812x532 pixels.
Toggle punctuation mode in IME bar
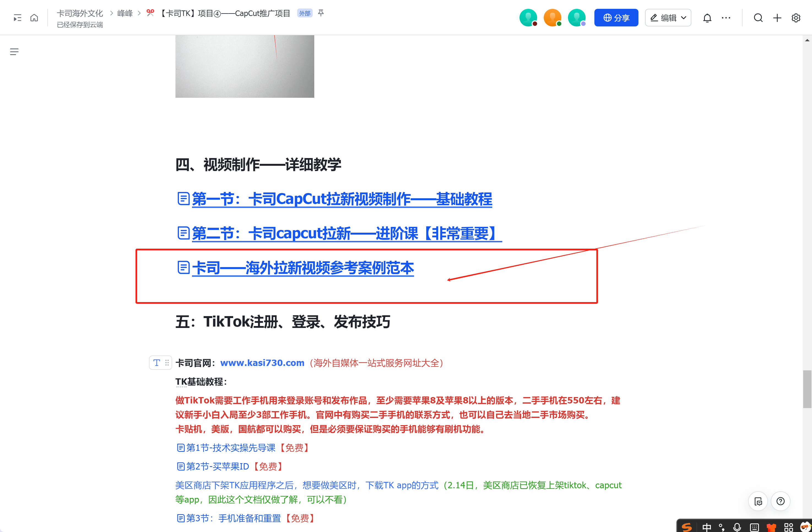722,527
